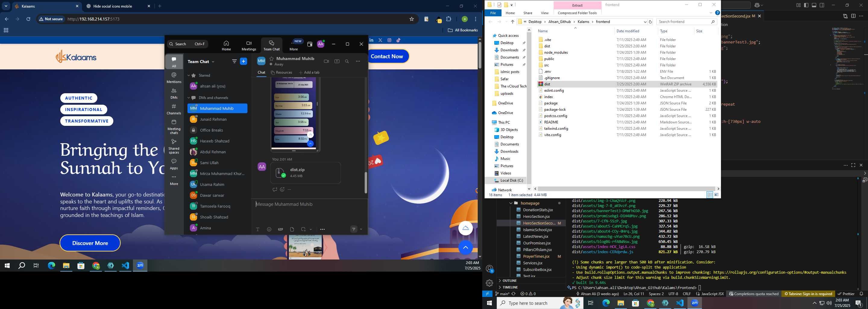Open Channels in Zoom sidebar
The width and height of the screenshot is (868, 309).
click(x=174, y=109)
